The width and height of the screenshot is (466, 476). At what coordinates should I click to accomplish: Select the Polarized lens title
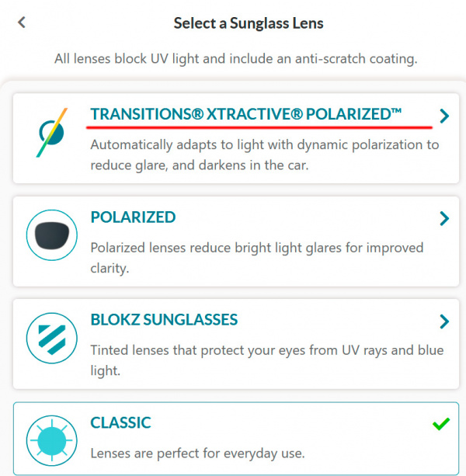(x=133, y=217)
